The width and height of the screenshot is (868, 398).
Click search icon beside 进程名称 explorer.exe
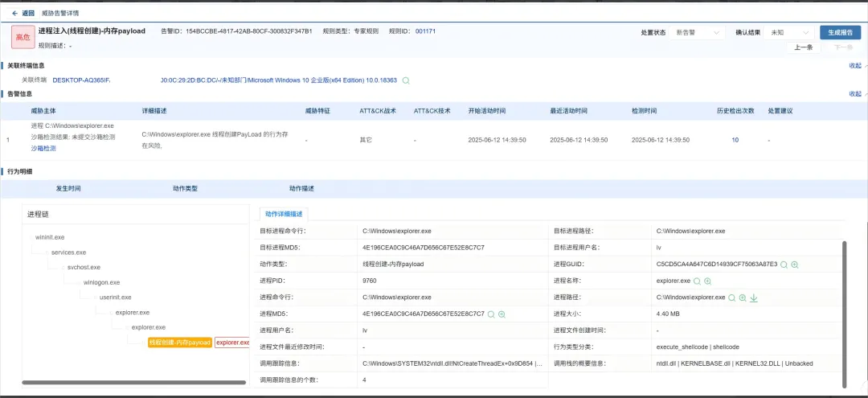697,281
